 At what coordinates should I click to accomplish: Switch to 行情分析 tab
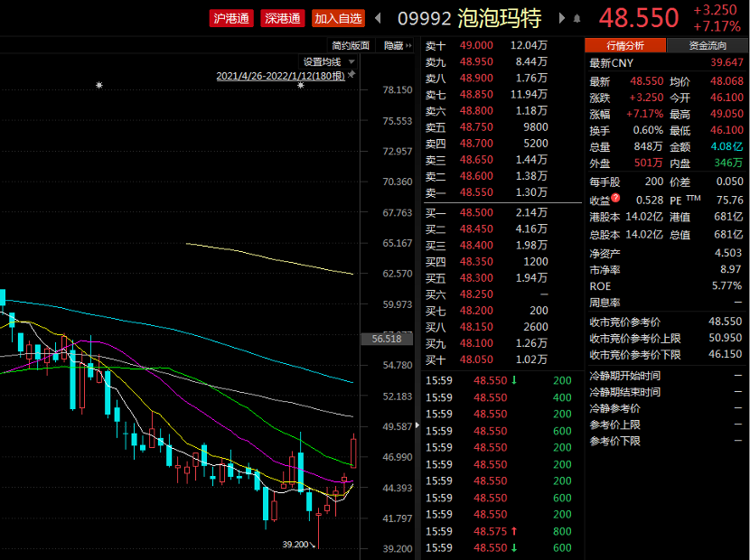[624, 45]
